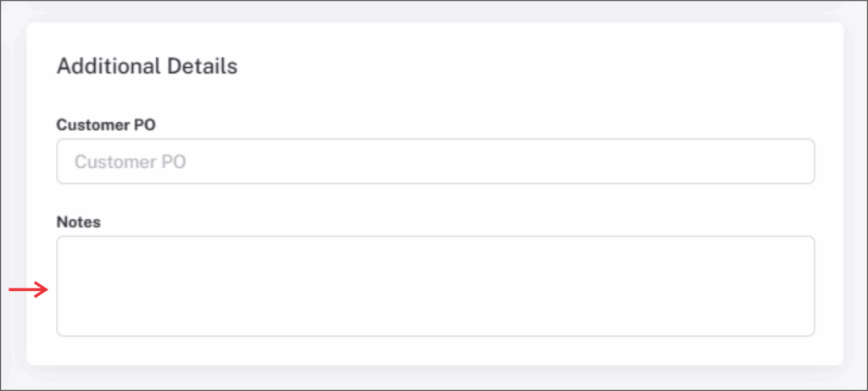Select the Additional Details section heading

pos(147,66)
